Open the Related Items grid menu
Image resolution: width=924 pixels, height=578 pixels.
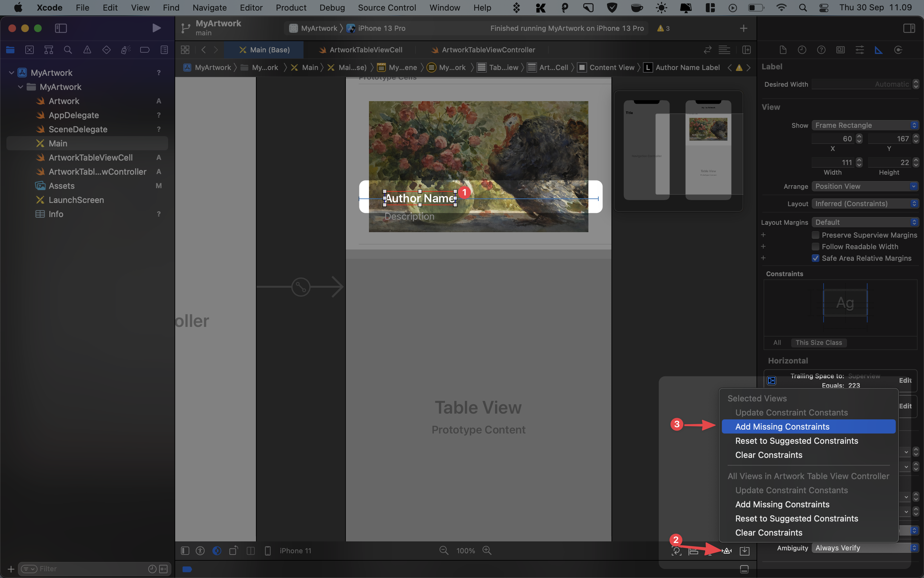[x=185, y=50]
